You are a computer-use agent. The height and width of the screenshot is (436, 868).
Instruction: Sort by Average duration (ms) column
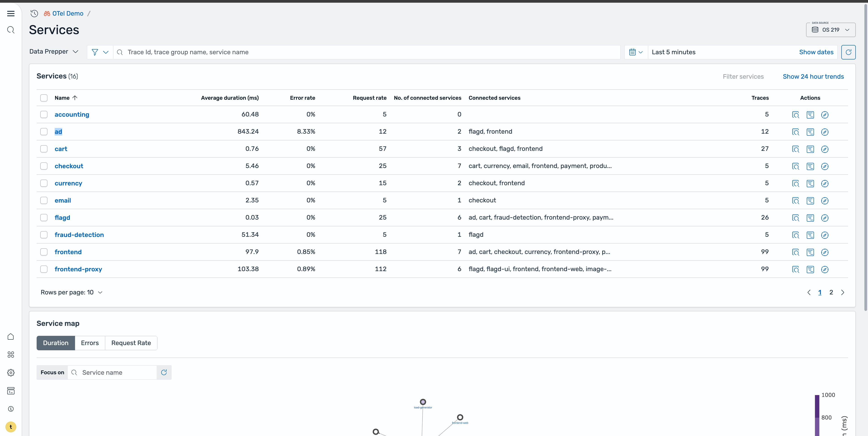[x=230, y=98]
